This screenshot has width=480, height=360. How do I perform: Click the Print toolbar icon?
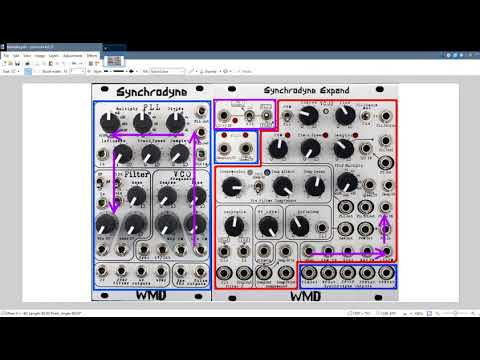point(27,63)
